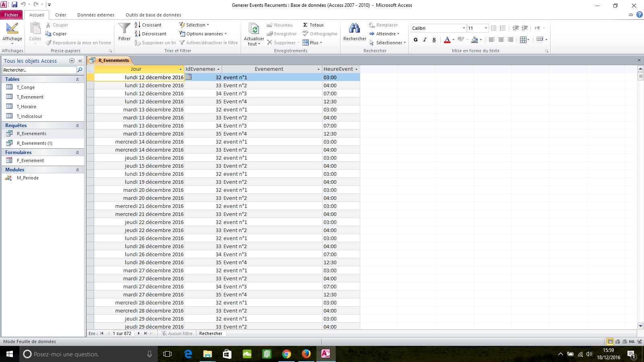Sort descending with Décroissant

click(150, 34)
